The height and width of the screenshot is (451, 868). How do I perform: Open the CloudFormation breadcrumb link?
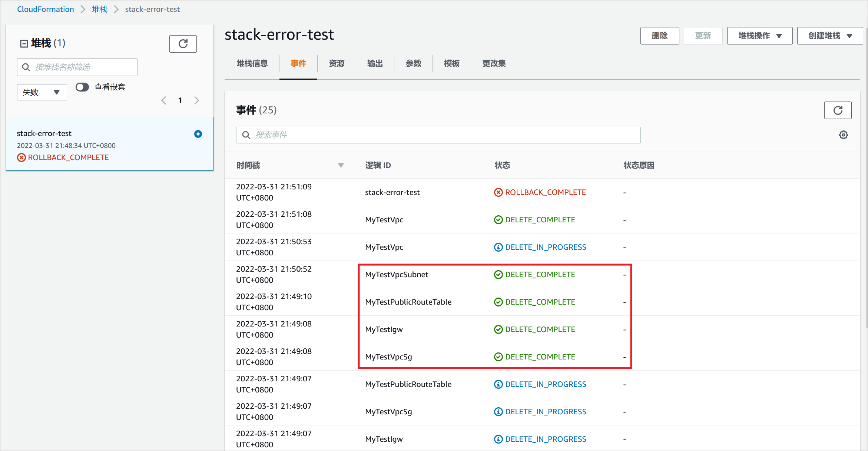[x=46, y=9]
